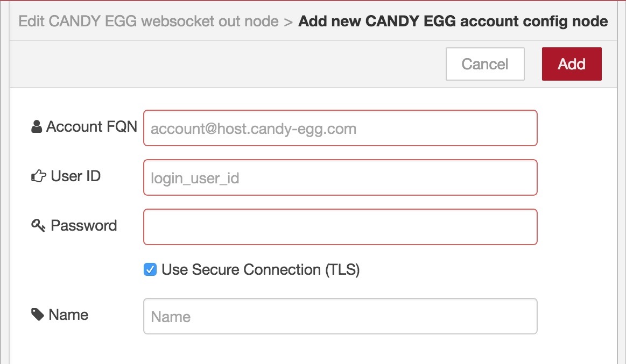
Task: Click the Name label text
Action: [68, 315]
